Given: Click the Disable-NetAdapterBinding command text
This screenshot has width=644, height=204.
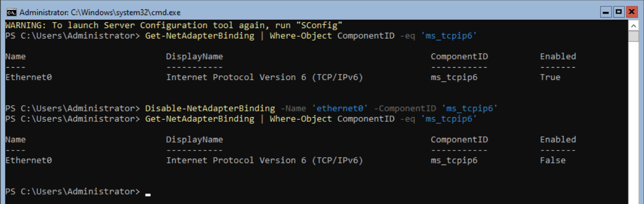Looking at the screenshot, I should [x=210, y=108].
